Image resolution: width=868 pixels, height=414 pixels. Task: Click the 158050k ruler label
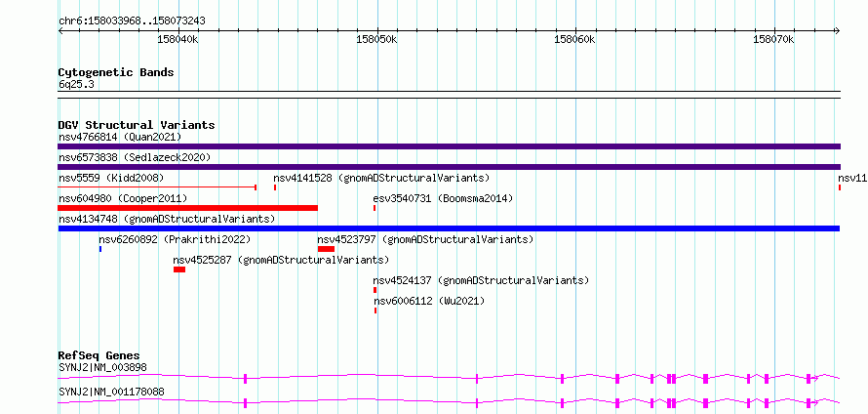(376, 39)
